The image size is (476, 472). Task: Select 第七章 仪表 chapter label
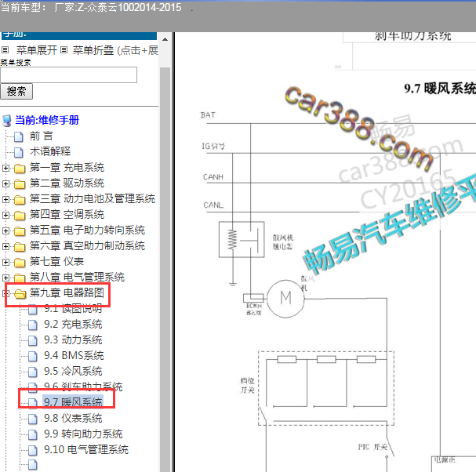pos(56,261)
